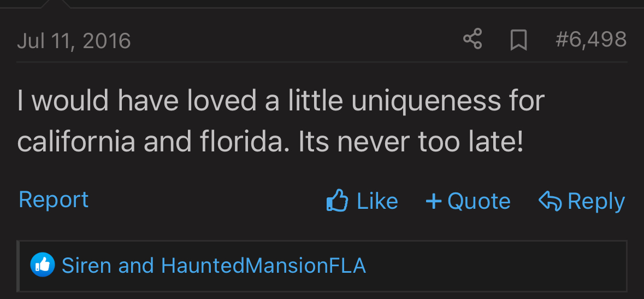Open post number #6,498 permalink

pos(590,40)
